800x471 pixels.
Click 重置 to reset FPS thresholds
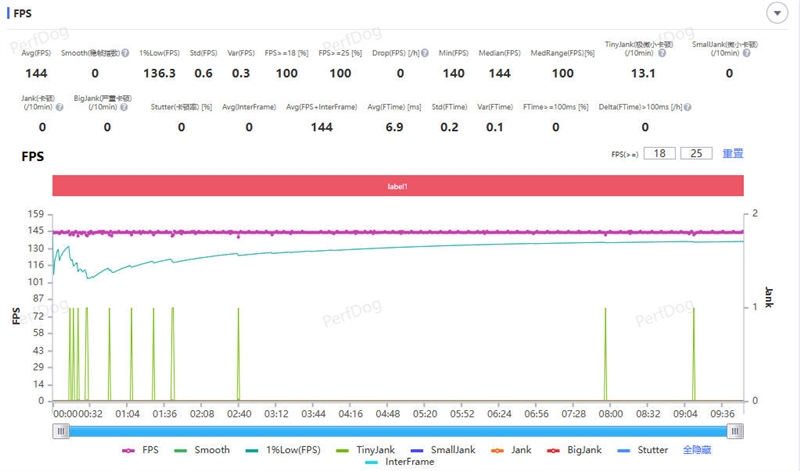pos(732,154)
